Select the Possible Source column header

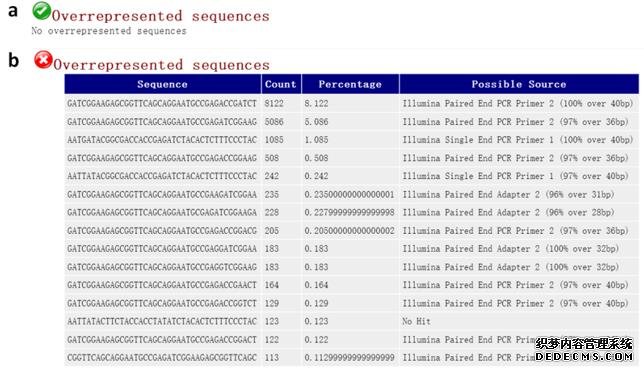pyautogui.click(x=519, y=84)
